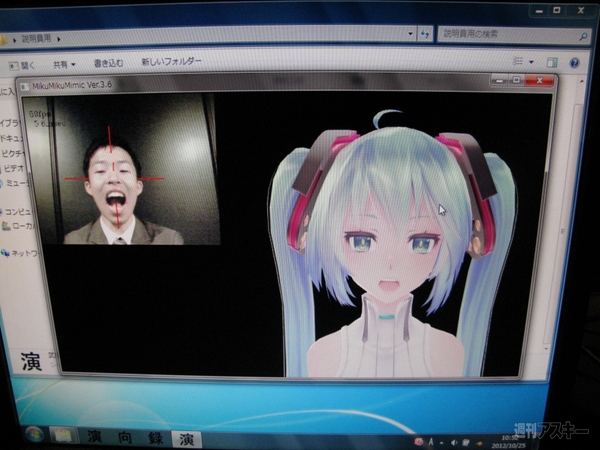Open the taskbar clock showing 2012/10/25

tap(509, 442)
